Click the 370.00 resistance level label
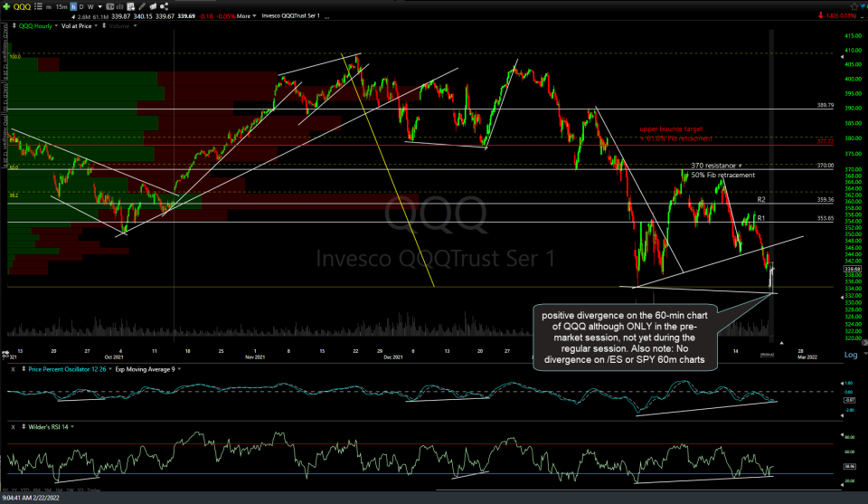Screen dimensions: 868x504 click(x=825, y=165)
